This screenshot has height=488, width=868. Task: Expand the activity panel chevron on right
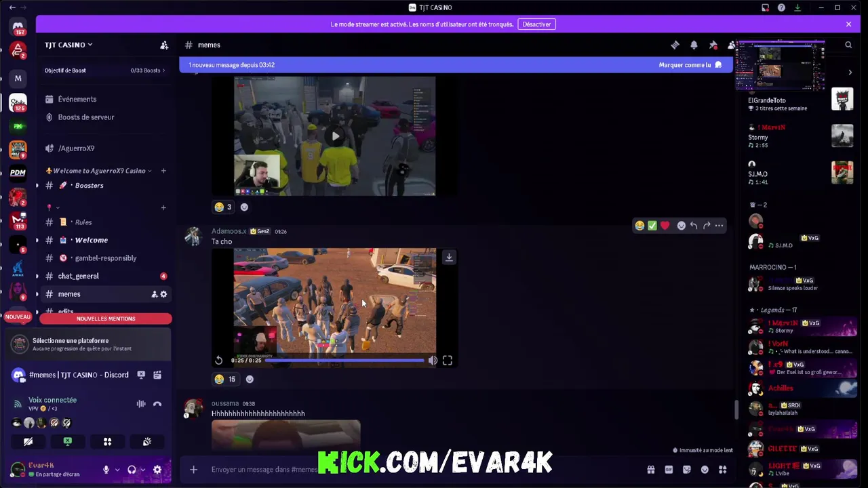tap(850, 72)
